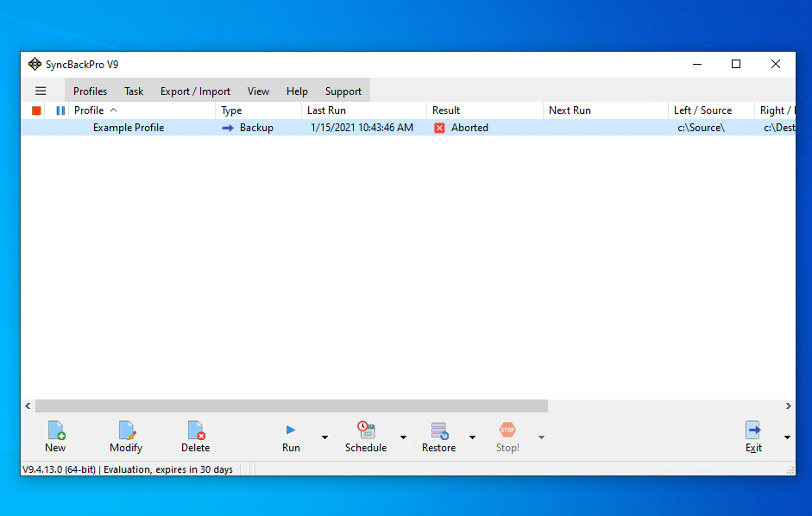Image resolution: width=812 pixels, height=516 pixels.
Task: Click the Modify profile icon
Action: (126, 430)
